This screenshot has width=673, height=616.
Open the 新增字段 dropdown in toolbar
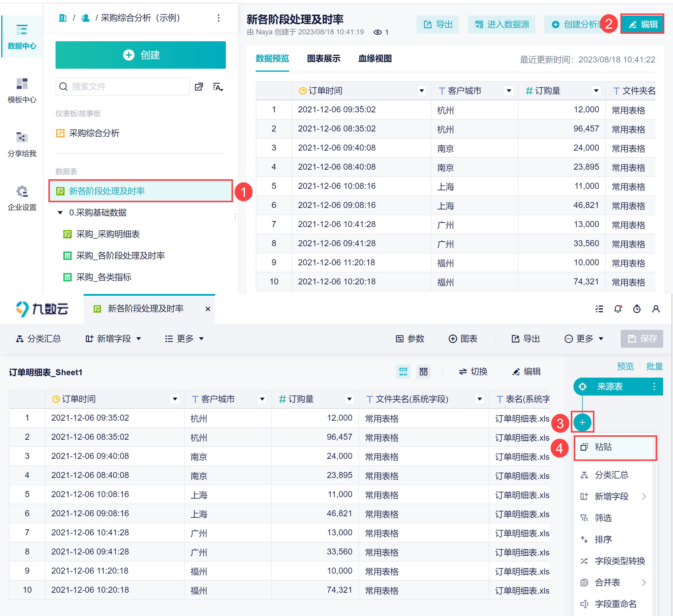(114, 338)
